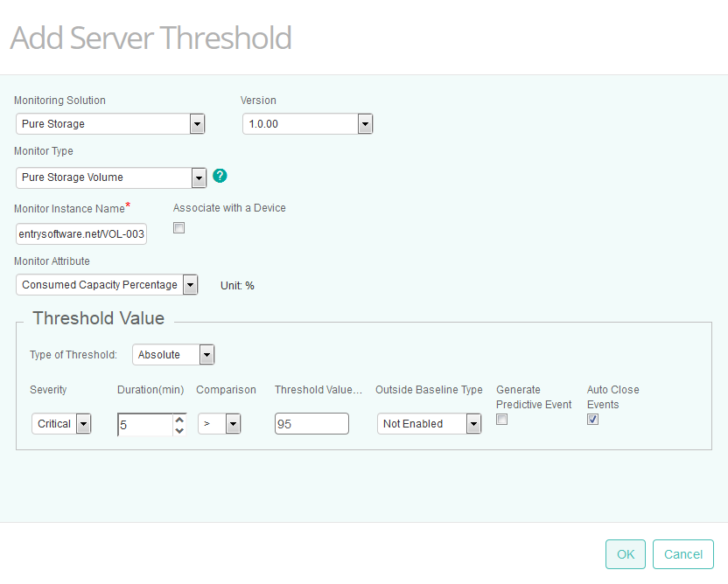Click the Threshold Value field showing 95

[311, 423]
